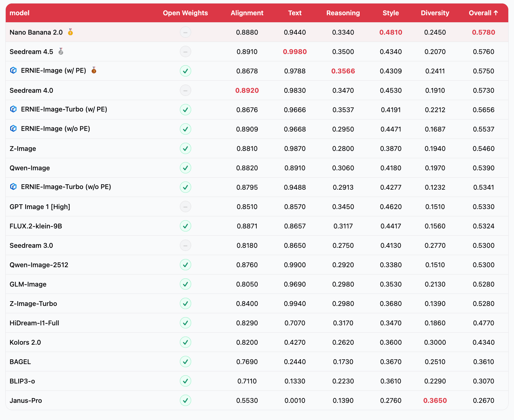The image size is (514, 420).
Task: Click the highlighted 0.3650 Diversity score for Janus-Pro
Action: 435,401
